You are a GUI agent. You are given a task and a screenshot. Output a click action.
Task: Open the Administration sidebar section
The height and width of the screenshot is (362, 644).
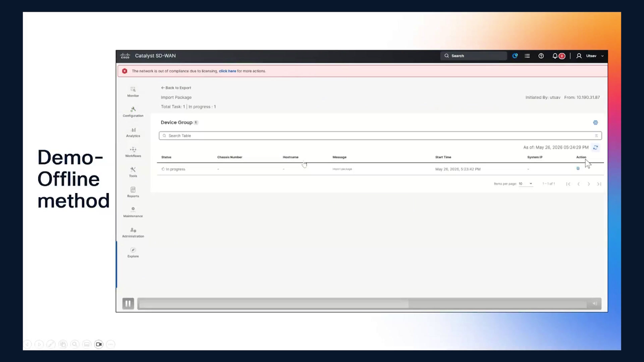[133, 233]
